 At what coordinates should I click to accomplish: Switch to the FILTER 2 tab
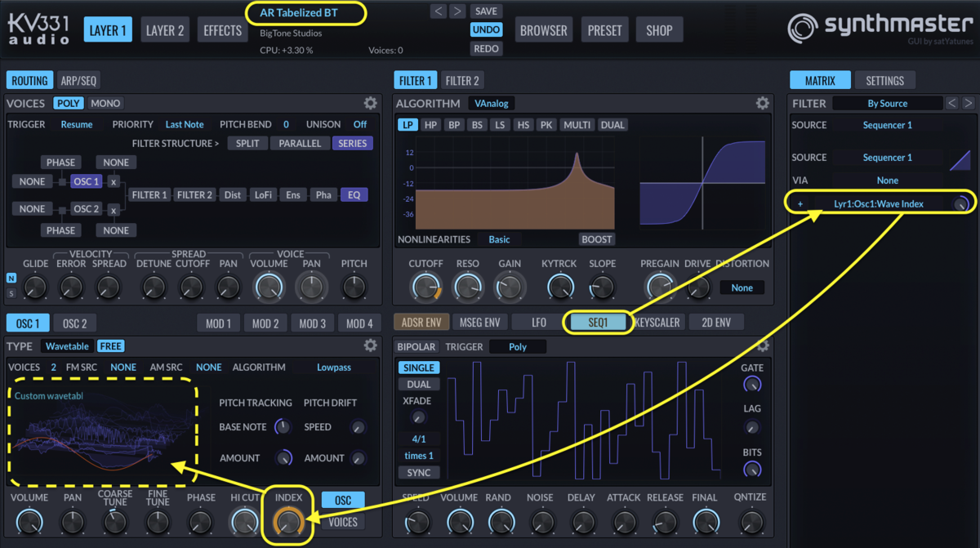click(x=462, y=81)
